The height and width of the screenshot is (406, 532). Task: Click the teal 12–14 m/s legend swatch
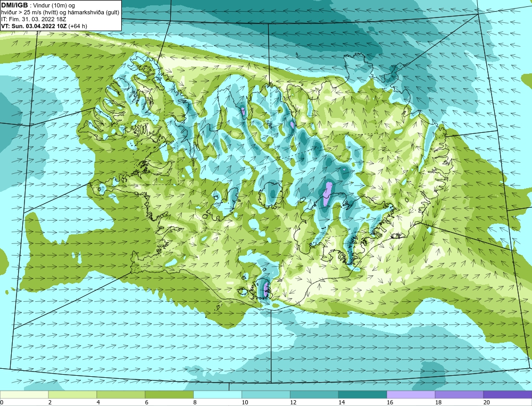314,394
